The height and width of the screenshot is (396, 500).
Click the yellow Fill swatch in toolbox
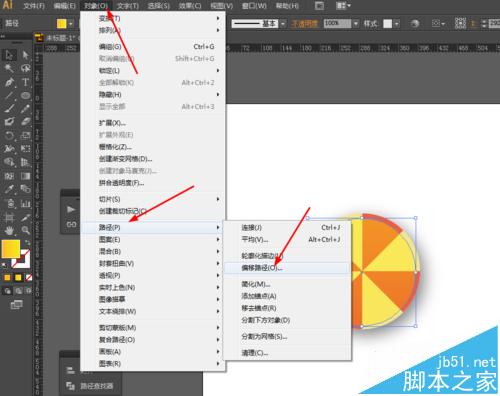11,249
